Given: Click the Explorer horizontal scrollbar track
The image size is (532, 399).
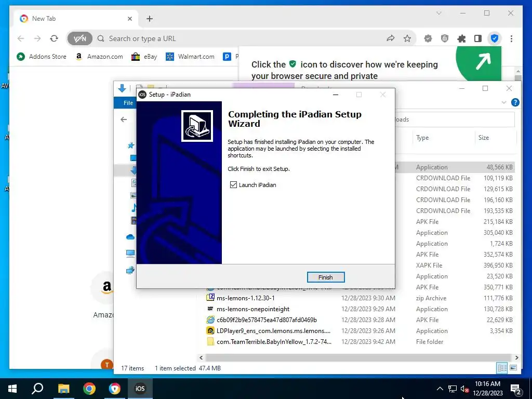Looking at the screenshot, I should pos(358,357).
